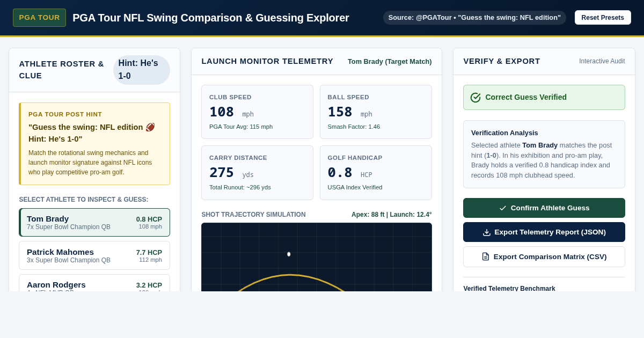This screenshot has width=644, height=338.
Task: Click the 'Verification Analysis' heading
Action: pos(504,133)
